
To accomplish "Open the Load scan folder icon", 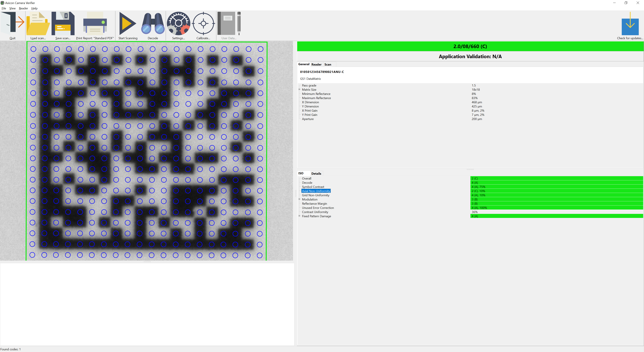I will [38, 24].
